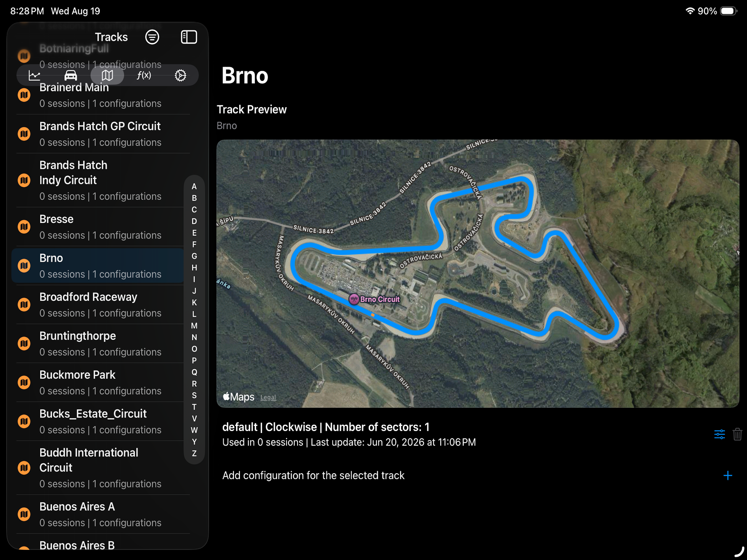Tap the Track Preview heading
Screen dimensions: 747x560
[252, 109]
